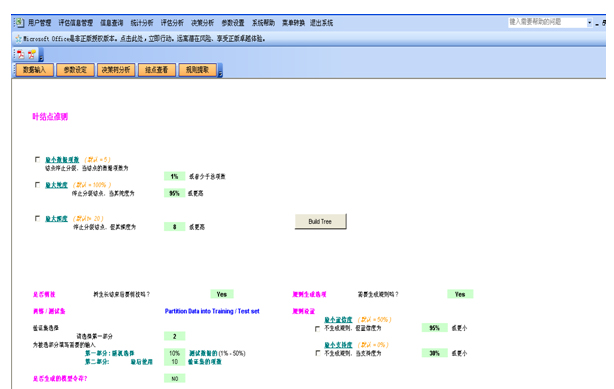The image size is (614, 389).
Task: Select the rule generation Yes cell
Action: click(460, 294)
